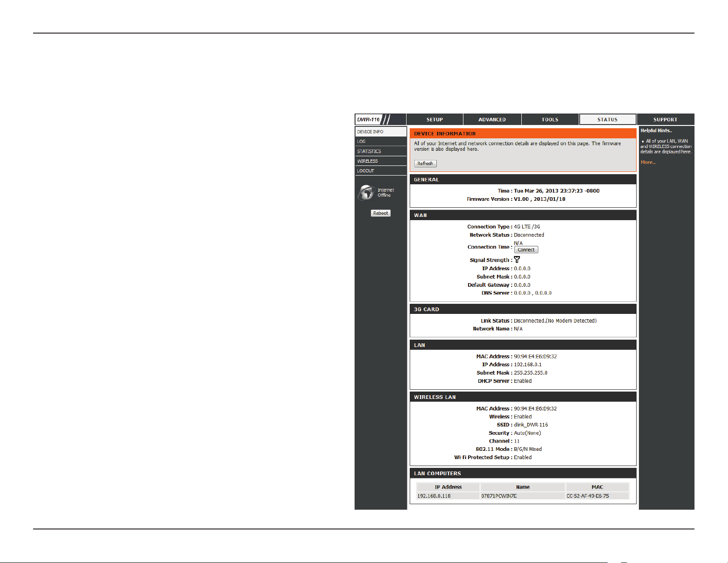The image size is (728, 563).
Task: Open the WIRELESS sidebar item
Action: click(381, 161)
